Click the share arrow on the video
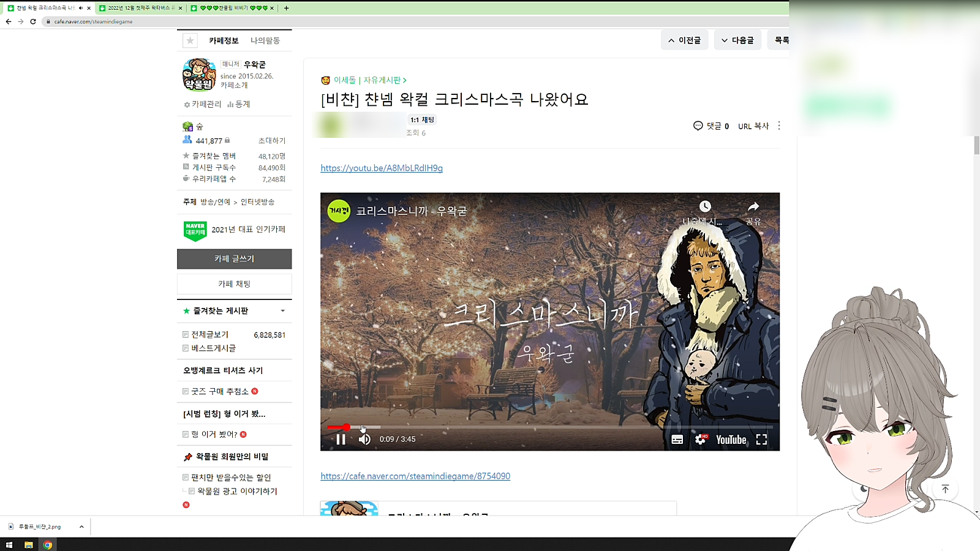This screenshot has height=551, width=980. (753, 207)
